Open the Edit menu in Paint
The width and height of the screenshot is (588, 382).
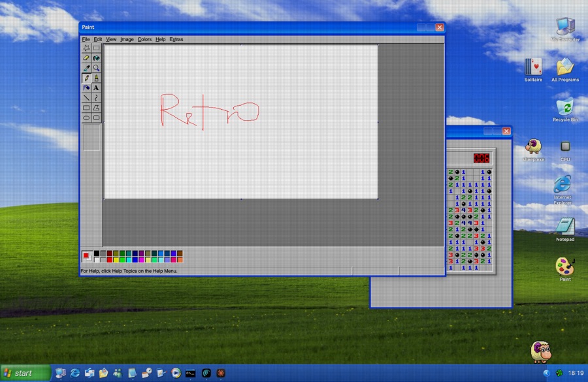98,39
